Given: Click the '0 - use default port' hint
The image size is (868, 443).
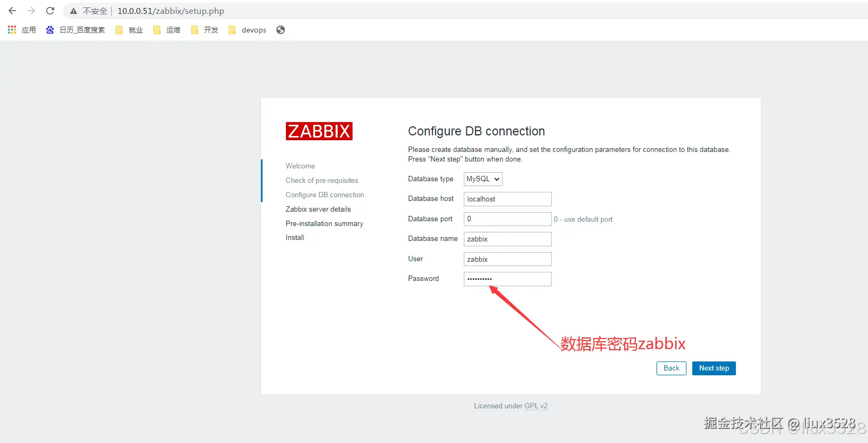Looking at the screenshot, I should click(583, 220).
